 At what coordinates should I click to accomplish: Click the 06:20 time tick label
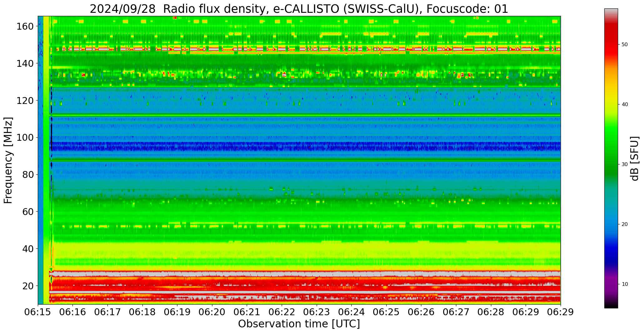[212, 312]
